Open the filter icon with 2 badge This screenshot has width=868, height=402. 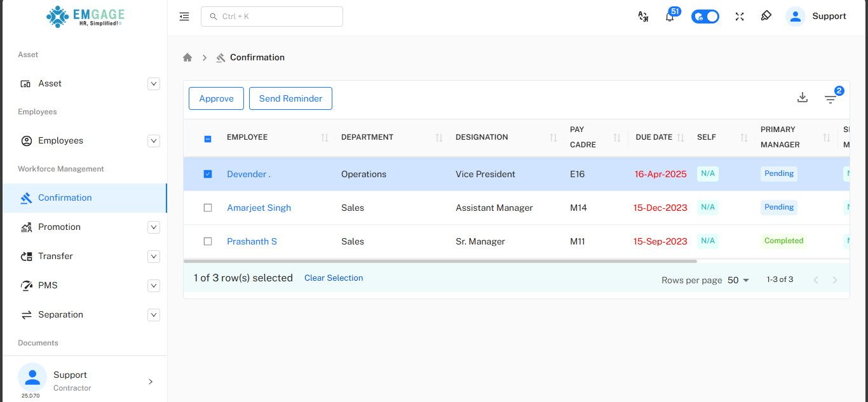tap(831, 98)
